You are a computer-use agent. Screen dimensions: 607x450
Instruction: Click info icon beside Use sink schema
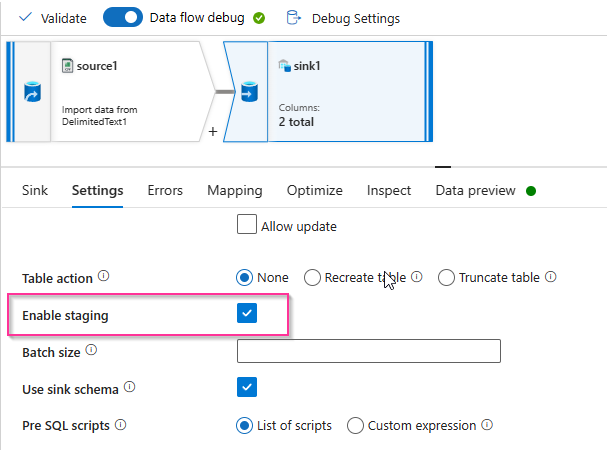click(x=129, y=387)
